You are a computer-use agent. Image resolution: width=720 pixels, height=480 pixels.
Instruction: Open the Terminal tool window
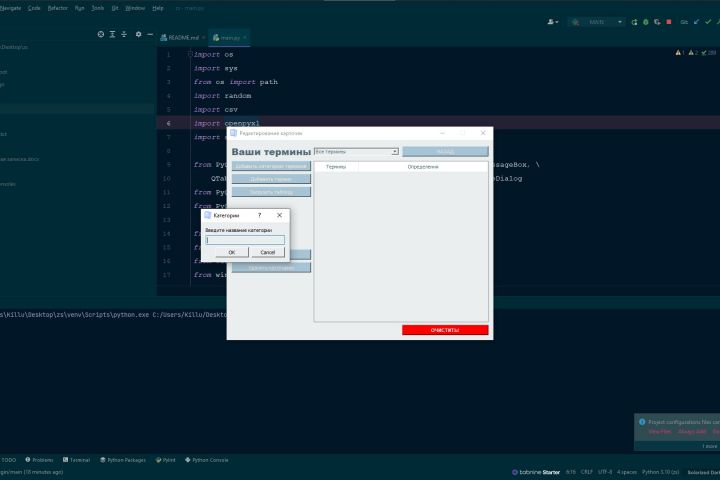click(x=76, y=460)
